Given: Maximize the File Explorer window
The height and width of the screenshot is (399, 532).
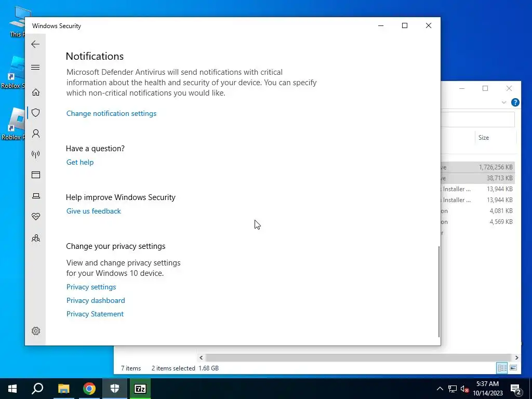Looking at the screenshot, I should coord(485,88).
